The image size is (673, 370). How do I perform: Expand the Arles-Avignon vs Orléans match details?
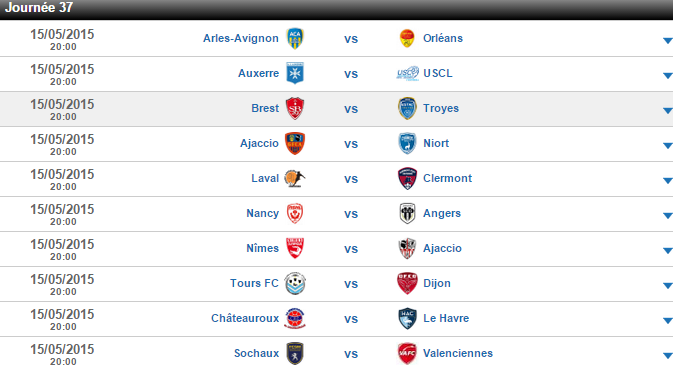667,41
